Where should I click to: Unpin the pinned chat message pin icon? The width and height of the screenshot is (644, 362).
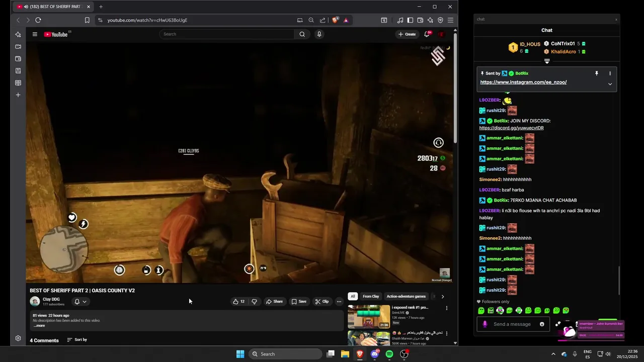pyautogui.click(x=597, y=73)
